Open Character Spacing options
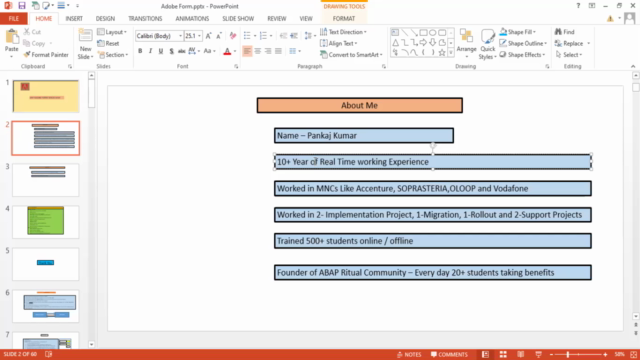 [x=193, y=51]
